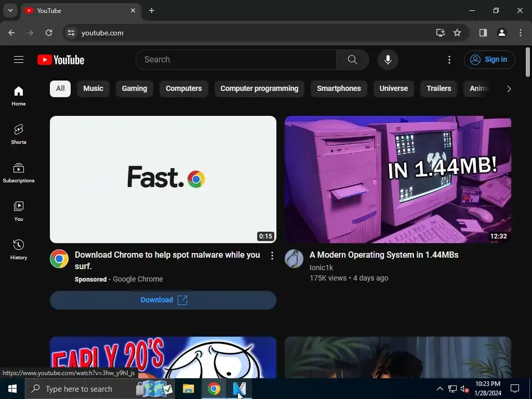Click browser back arrow
This screenshot has height=399, width=532.
pyautogui.click(x=11, y=33)
